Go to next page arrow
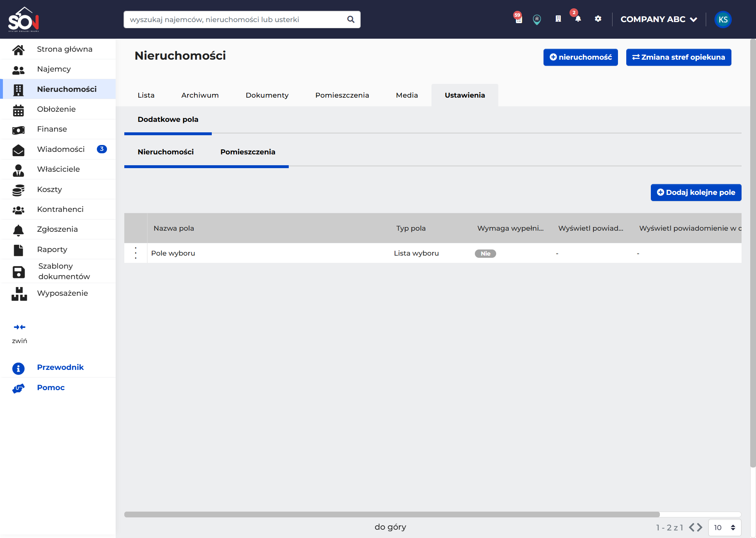Screen dimensions: 756x538 700,528
